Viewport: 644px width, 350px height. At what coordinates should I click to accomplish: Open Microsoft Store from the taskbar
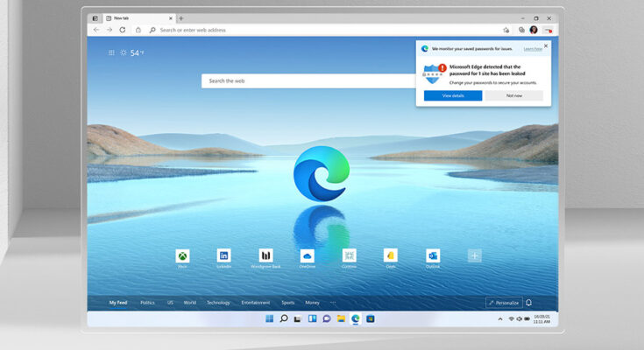click(370, 318)
